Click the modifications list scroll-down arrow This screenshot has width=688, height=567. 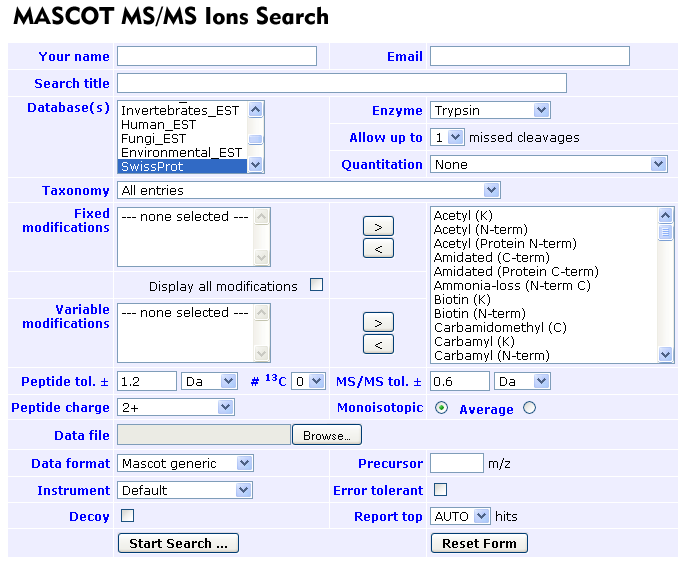[665, 354]
